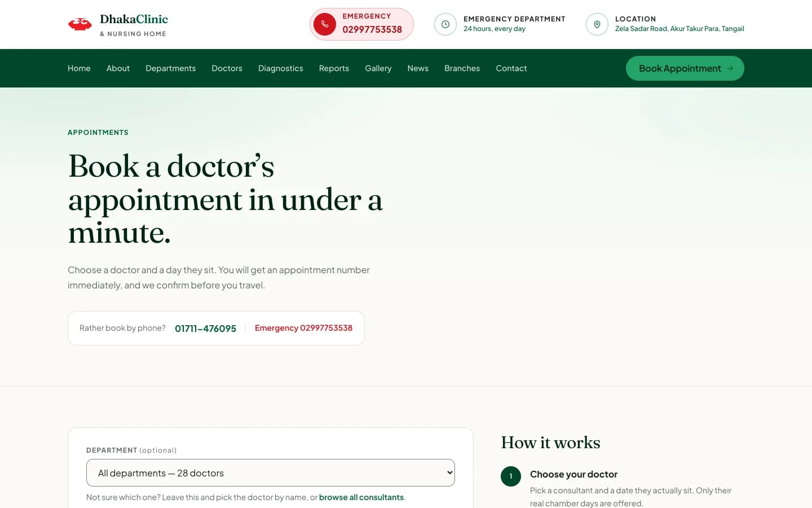
Task: Open the Doctors page
Action: click(x=227, y=68)
